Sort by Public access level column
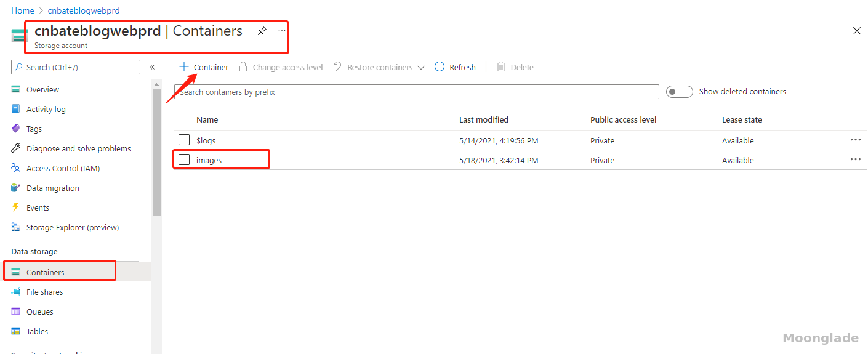The width and height of the screenshot is (868, 354). point(624,120)
